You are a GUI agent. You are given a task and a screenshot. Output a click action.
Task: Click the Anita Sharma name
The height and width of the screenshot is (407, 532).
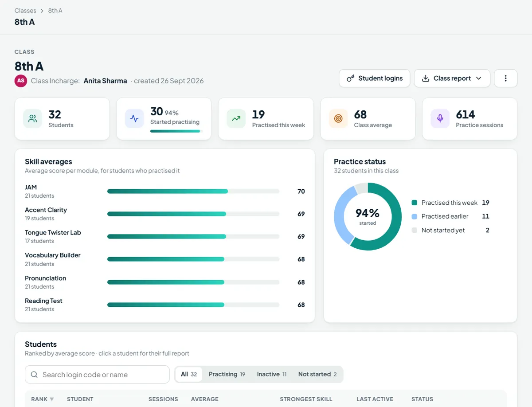pos(106,81)
